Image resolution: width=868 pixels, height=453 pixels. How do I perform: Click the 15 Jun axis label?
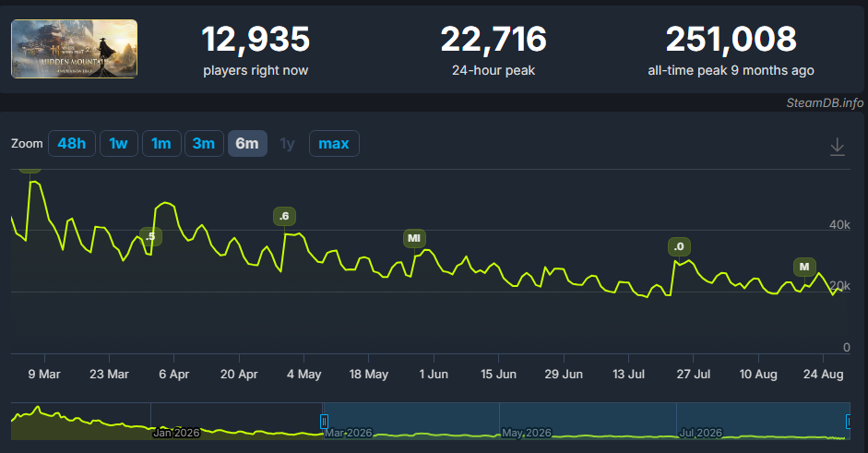tap(498, 374)
